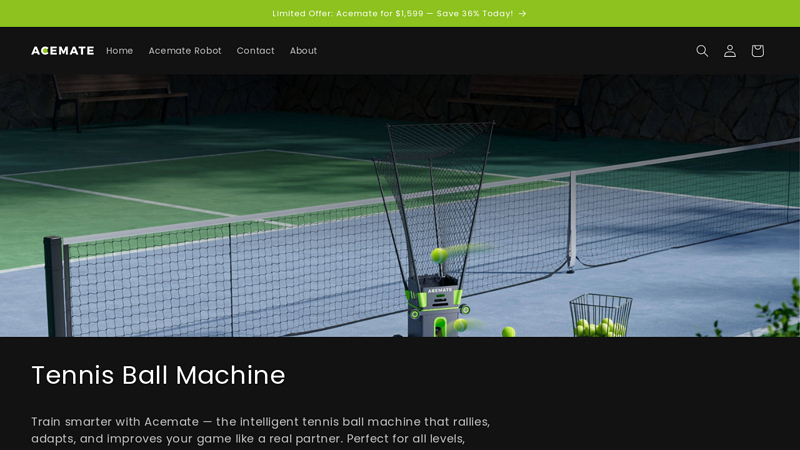Open the About page link

click(x=303, y=51)
